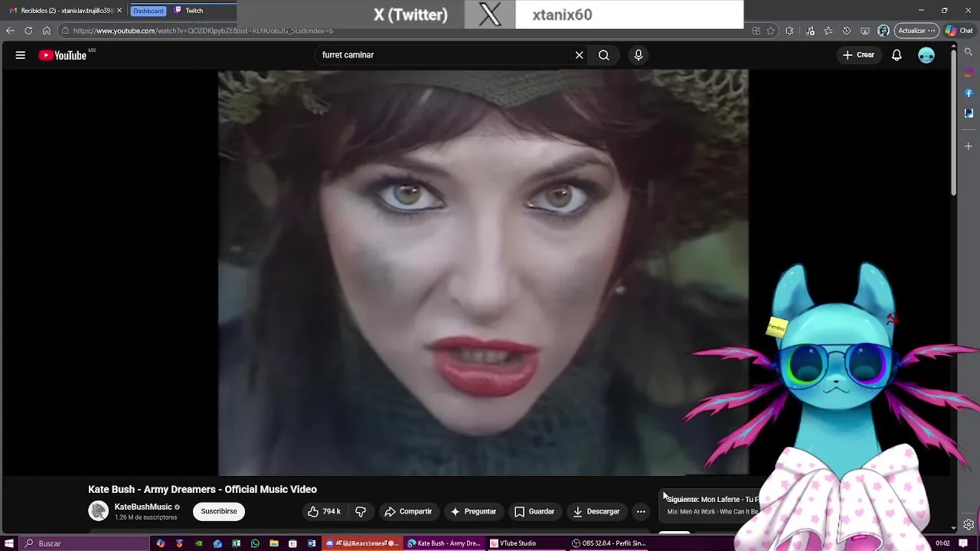Open the taskbar notification center
The width and height of the screenshot is (980, 551).
[964, 543]
